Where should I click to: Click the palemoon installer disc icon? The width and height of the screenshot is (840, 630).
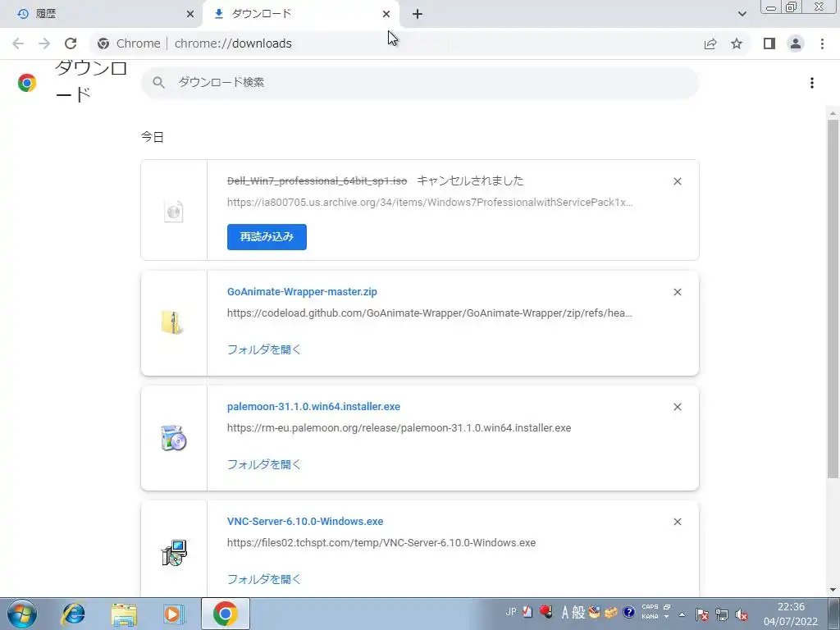(174, 438)
